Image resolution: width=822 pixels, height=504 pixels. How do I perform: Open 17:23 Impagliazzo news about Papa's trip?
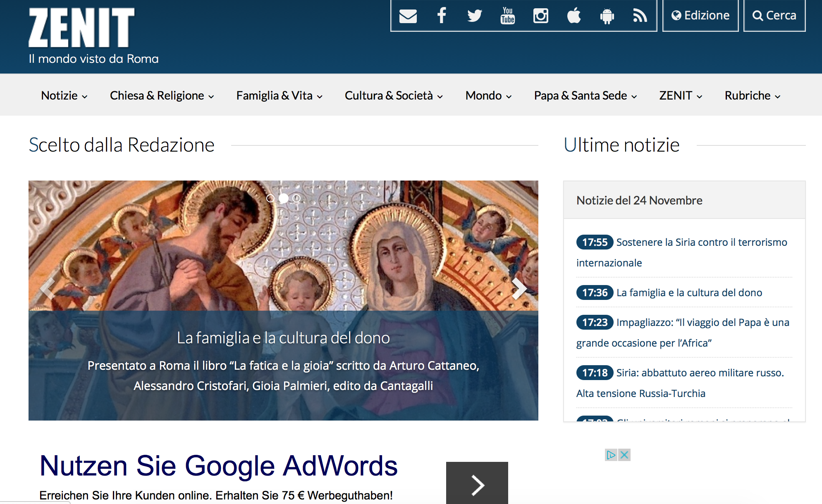click(683, 332)
